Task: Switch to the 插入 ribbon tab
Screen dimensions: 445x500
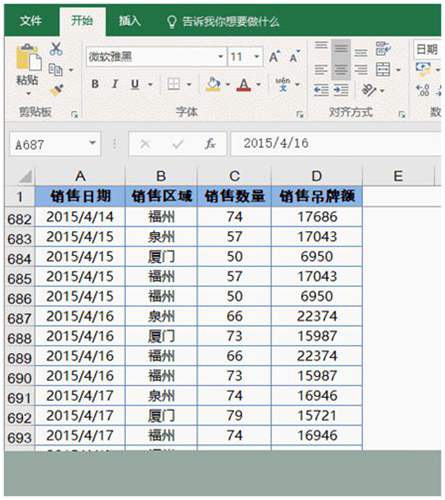Action: (130, 21)
